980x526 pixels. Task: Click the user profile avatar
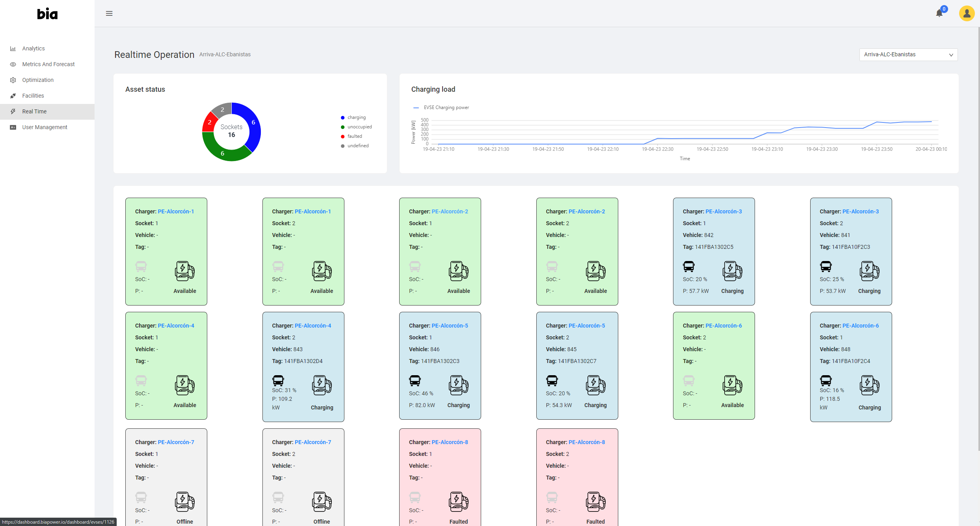966,13
